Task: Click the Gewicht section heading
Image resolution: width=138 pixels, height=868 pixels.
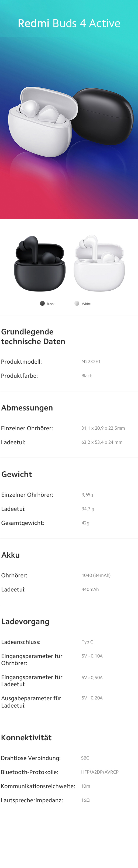Action: point(16,474)
